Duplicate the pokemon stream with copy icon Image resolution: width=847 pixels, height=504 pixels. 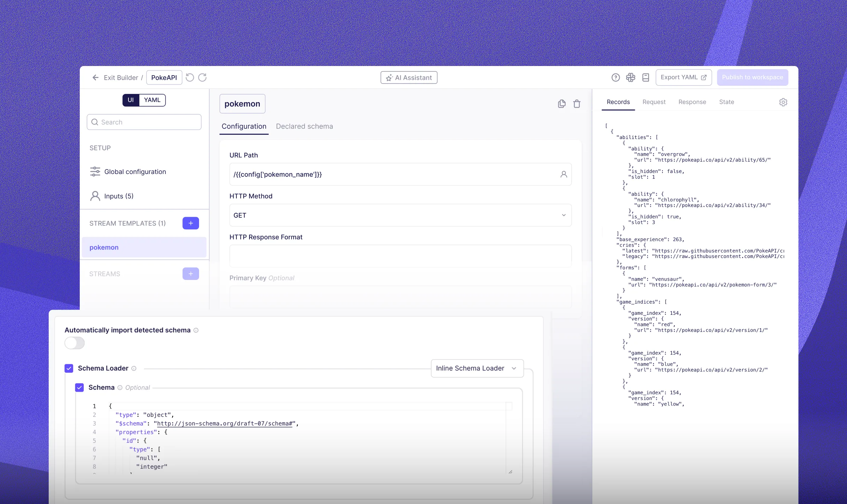tap(562, 104)
